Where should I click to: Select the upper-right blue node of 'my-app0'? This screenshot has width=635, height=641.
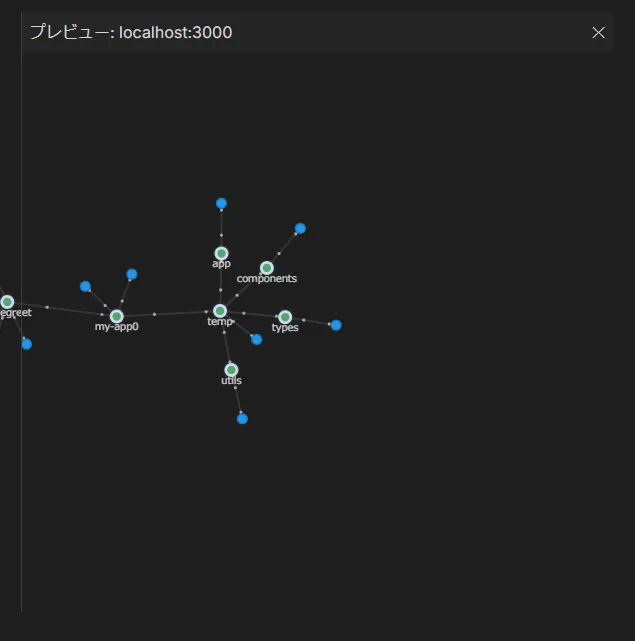(132, 274)
